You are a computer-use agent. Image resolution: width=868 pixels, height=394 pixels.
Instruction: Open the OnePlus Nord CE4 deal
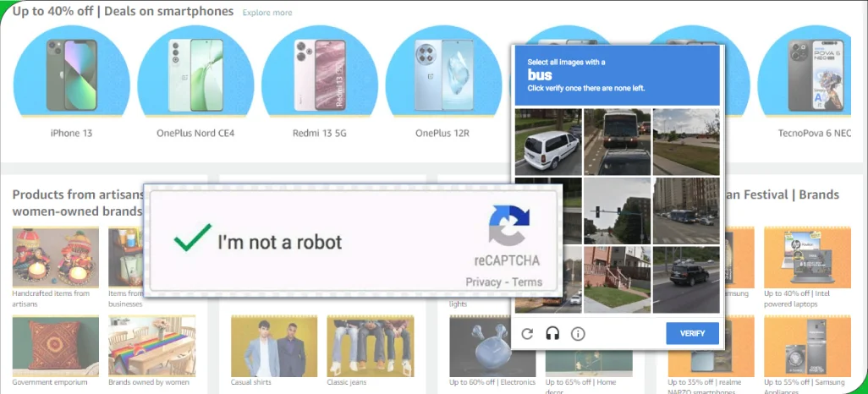(x=195, y=74)
